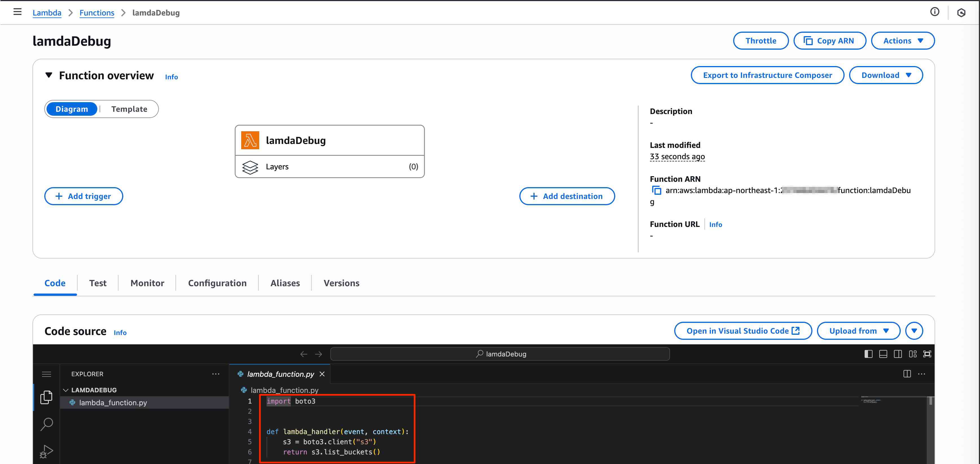Open the Explorer files icon in activity bar

pyautogui.click(x=47, y=397)
